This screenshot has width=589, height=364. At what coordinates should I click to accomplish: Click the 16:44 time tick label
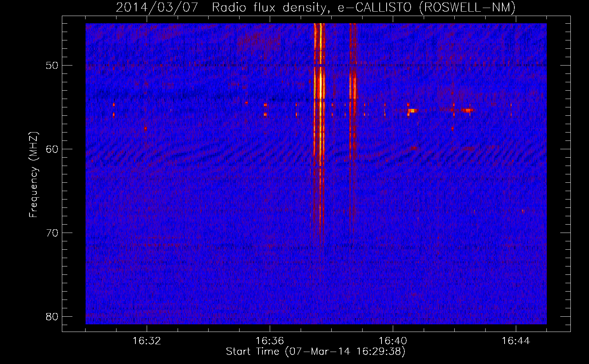(516, 341)
